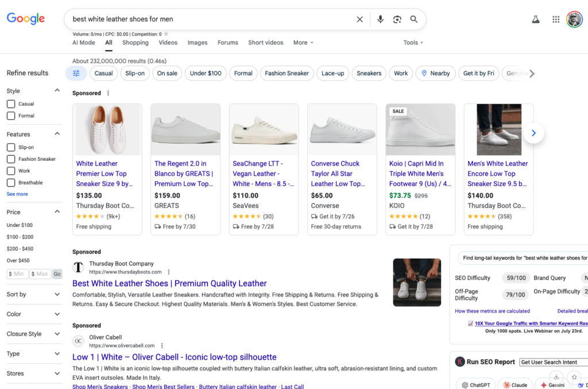Click the download icon in SEO panel
588x389 pixels.
556,377
